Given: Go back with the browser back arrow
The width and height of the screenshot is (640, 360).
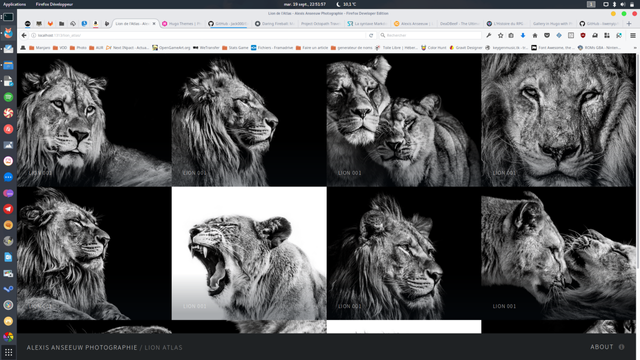Looking at the screenshot, I should click(24, 36).
